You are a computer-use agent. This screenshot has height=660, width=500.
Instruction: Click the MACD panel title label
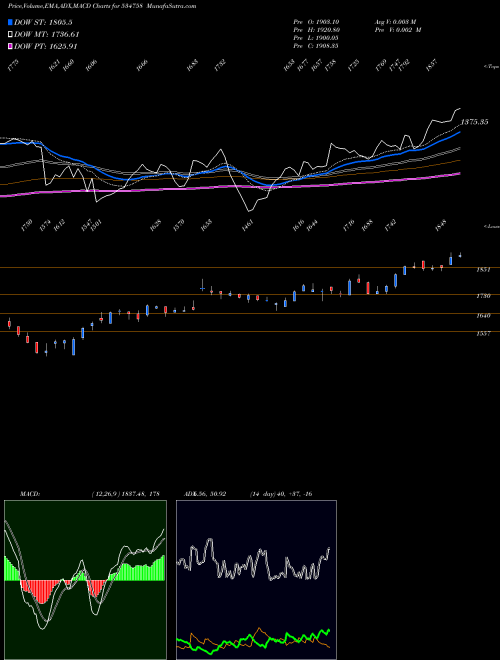(30, 494)
